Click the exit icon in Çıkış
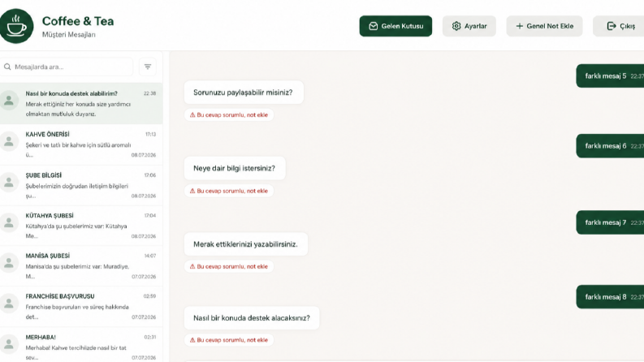 (612, 26)
